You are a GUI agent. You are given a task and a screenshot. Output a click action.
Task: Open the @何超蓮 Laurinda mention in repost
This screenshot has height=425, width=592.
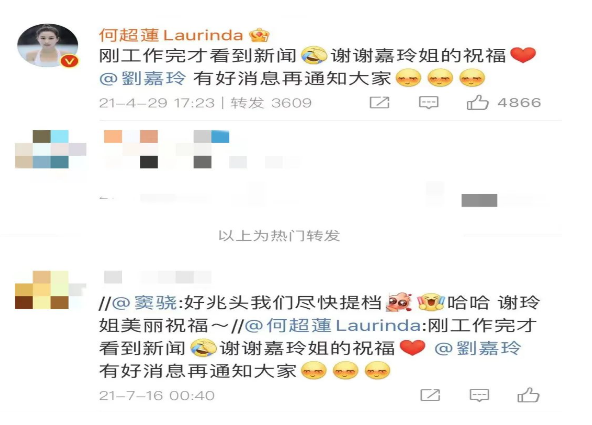[x=333, y=326]
